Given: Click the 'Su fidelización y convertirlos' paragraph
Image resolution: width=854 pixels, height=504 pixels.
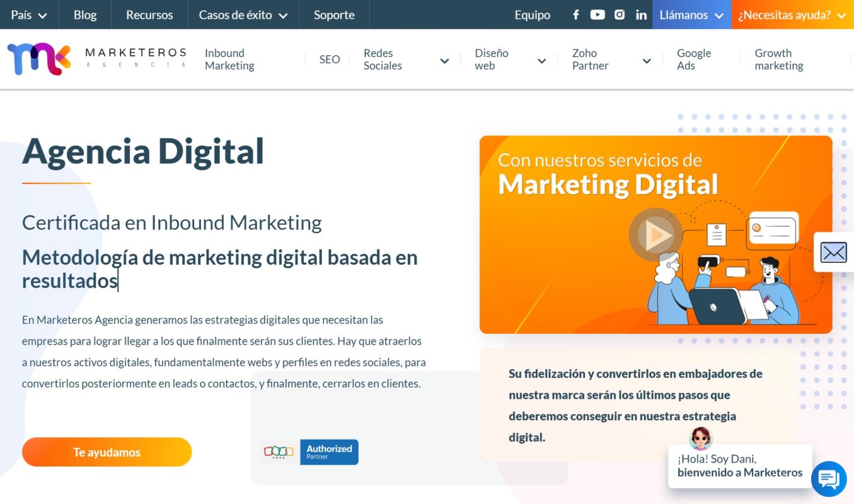Looking at the screenshot, I should pyautogui.click(x=635, y=405).
